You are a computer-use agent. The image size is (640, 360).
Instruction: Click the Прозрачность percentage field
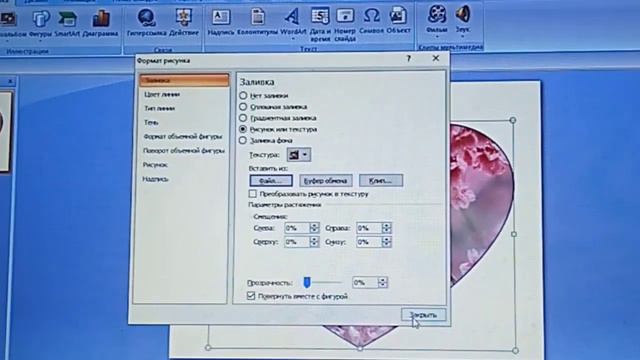point(365,282)
